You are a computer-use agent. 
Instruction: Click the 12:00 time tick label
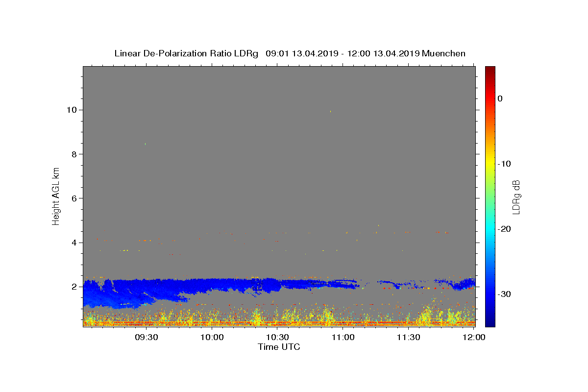point(473,337)
